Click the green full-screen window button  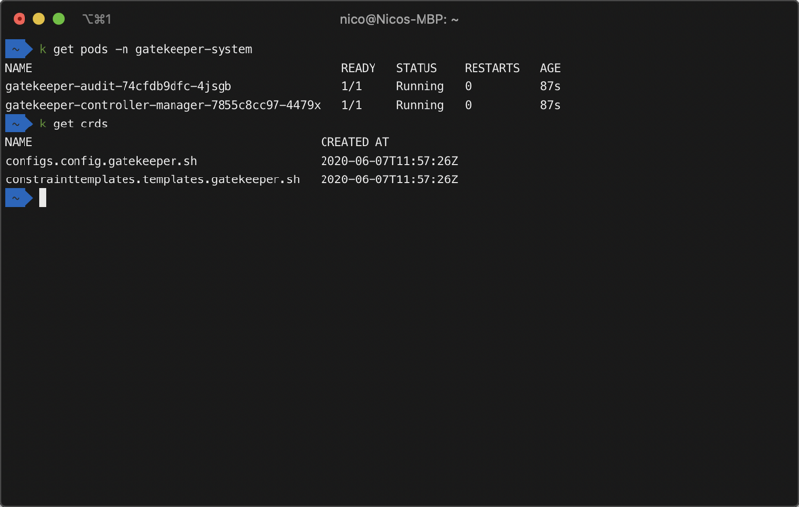pyautogui.click(x=59, y=19)
